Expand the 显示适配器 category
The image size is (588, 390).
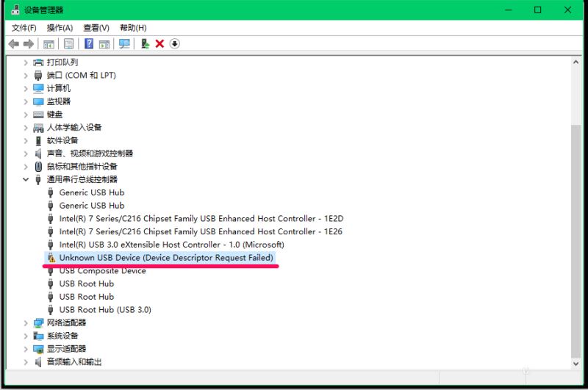pos(26,349)
